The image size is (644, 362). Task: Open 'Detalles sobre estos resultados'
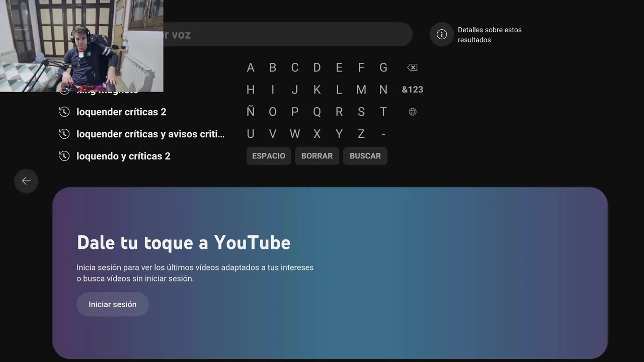click(x=490, y=35)
